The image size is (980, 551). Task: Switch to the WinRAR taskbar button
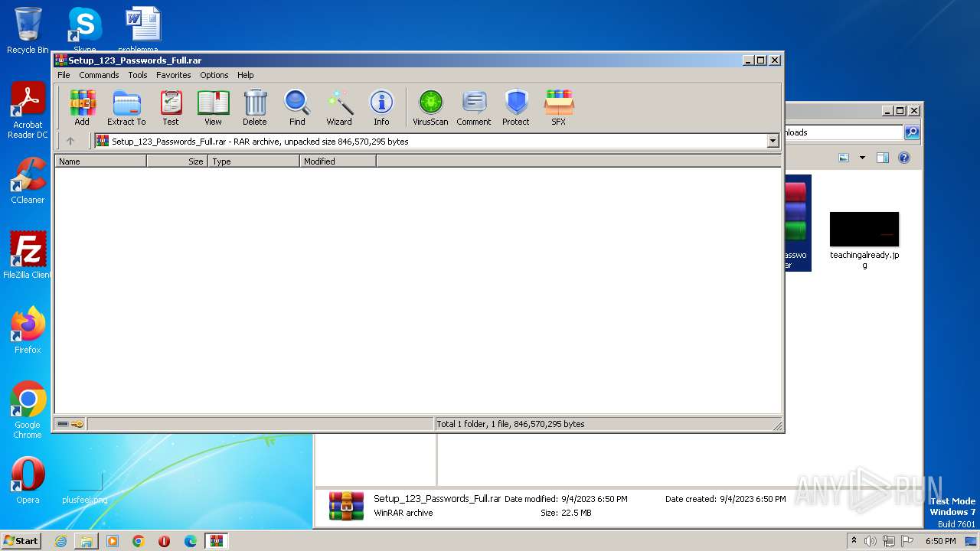click(x=216, y=541)
